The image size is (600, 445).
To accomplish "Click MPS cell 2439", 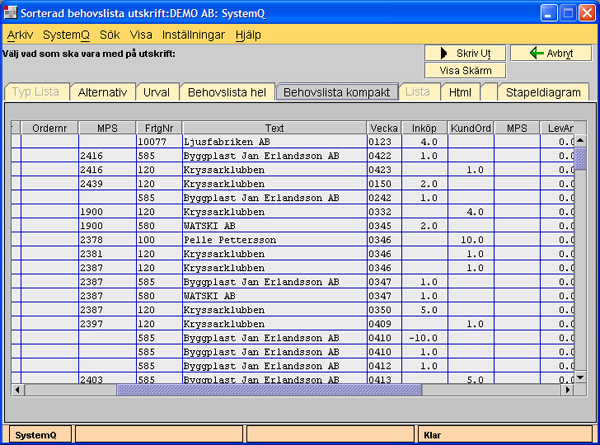I will point(107,184).
